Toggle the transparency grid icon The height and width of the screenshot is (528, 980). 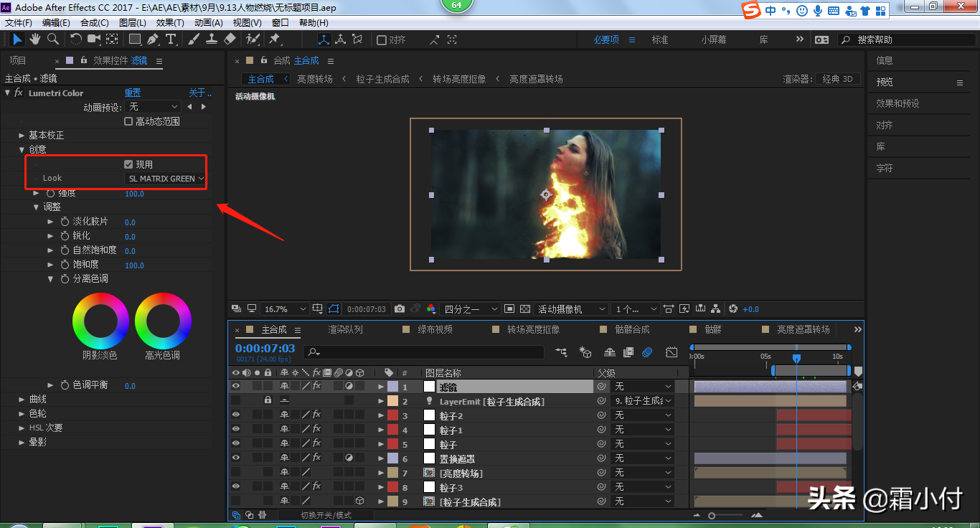coord(525,309)
